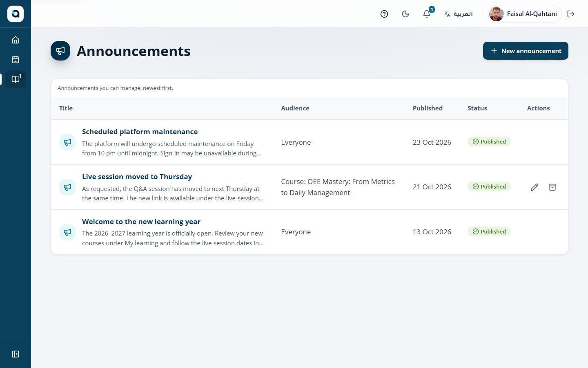Click megaphone icon for Live session row
The height and width of the screenshot is (368, 588).
(67, 187)
